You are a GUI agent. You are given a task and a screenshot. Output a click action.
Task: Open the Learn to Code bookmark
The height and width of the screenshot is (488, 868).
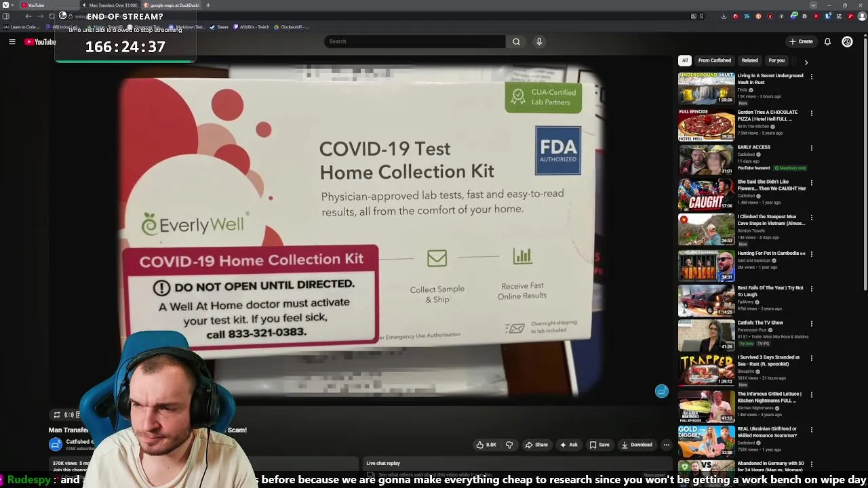(x=22, y=27)
